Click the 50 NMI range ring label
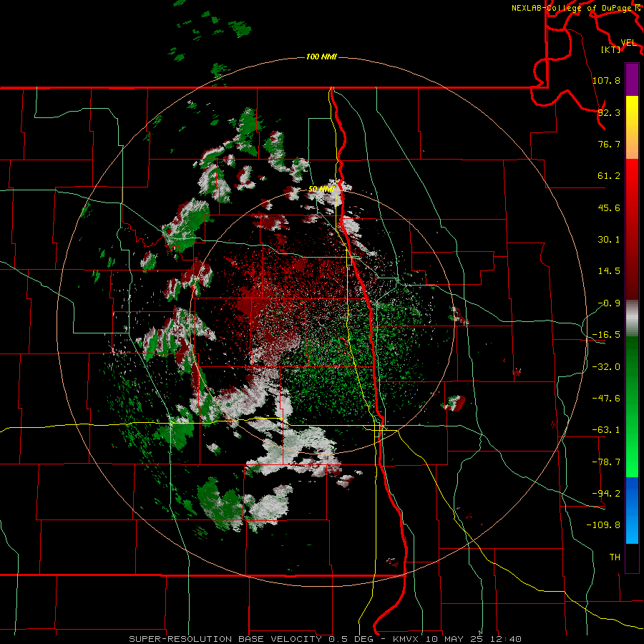 pyautogui.click(x=321, y=190)
